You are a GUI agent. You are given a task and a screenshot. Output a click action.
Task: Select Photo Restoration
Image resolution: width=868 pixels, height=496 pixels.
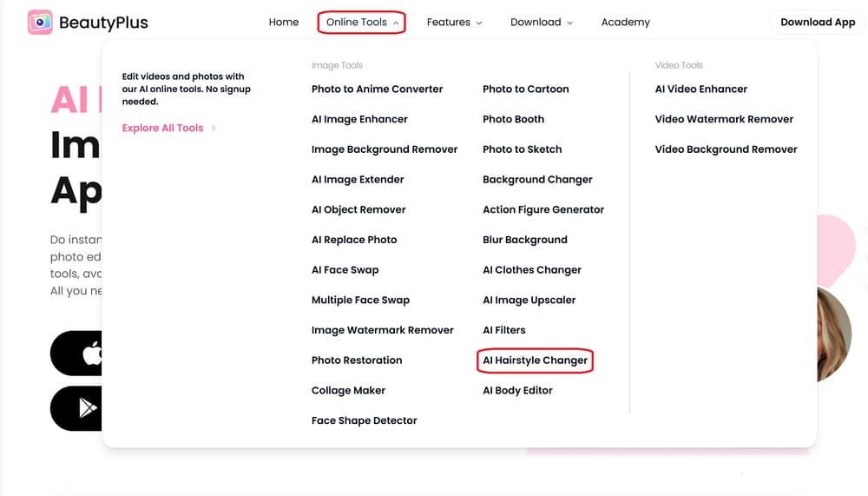tap(357, 360)
